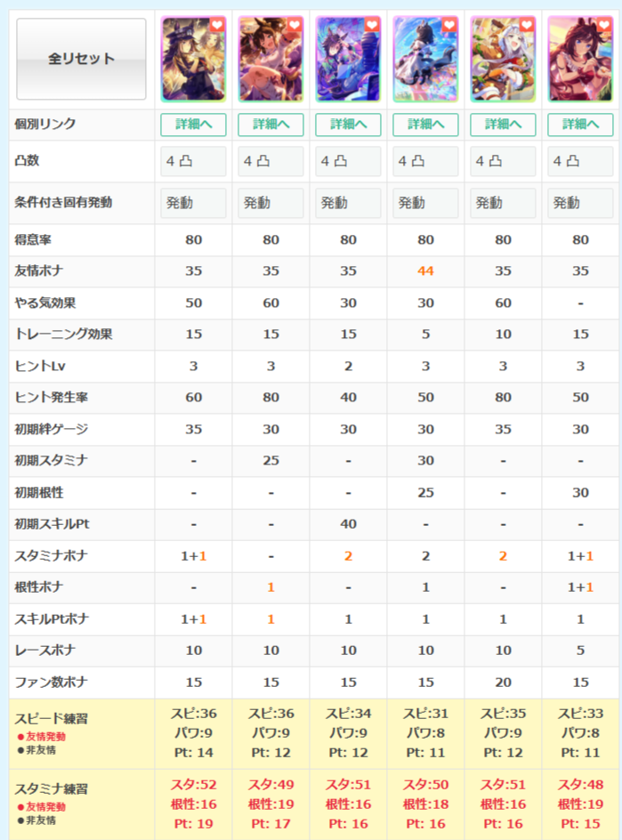Viewport: 622px width, 840px height.
Task: Open the 凸数 dropdown for the first card
Action: pos(193,162)
